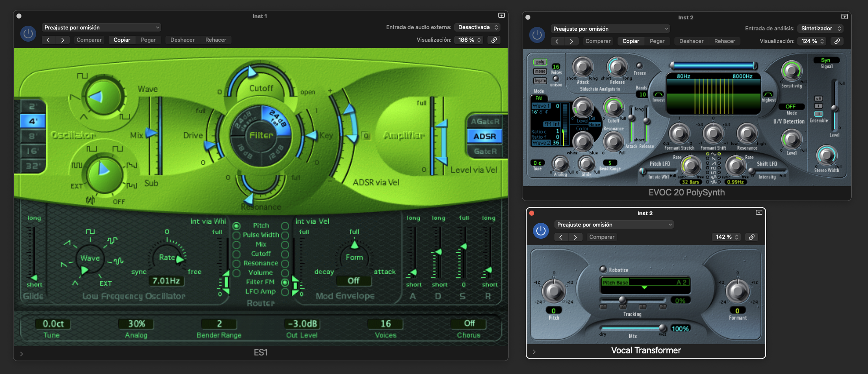
Task: Enable the Robotize button
Action: [x=603, y=270]
